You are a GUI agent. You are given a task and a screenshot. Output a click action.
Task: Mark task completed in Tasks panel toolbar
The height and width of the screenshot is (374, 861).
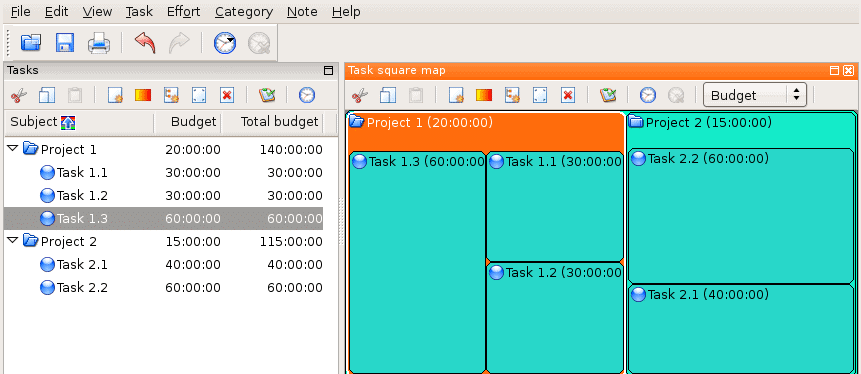[267, 96]
